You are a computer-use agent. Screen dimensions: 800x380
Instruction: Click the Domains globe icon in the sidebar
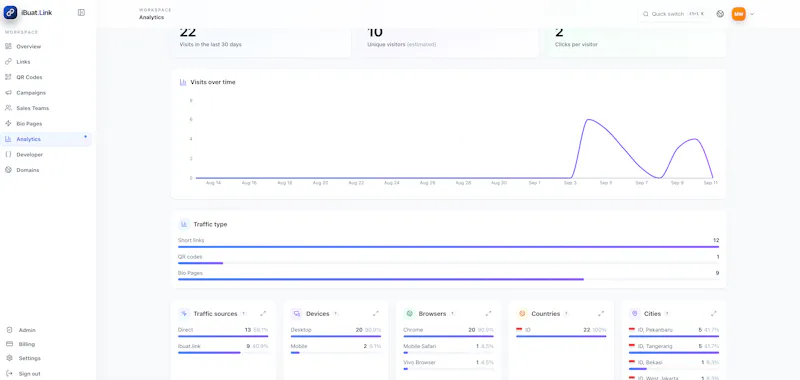(8, 170)
